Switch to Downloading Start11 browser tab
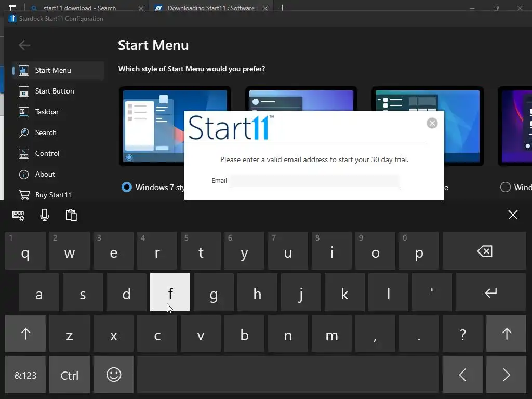 coord(210,8)
